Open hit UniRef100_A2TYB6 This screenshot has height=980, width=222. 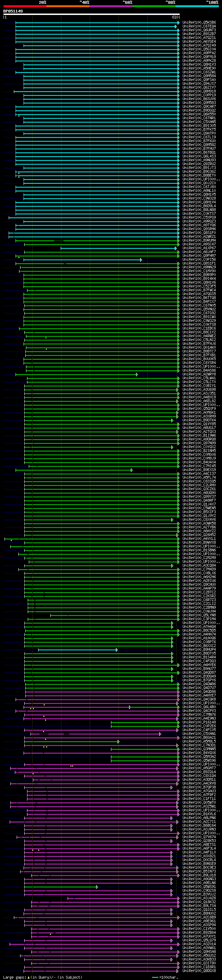tap(199, 527)
